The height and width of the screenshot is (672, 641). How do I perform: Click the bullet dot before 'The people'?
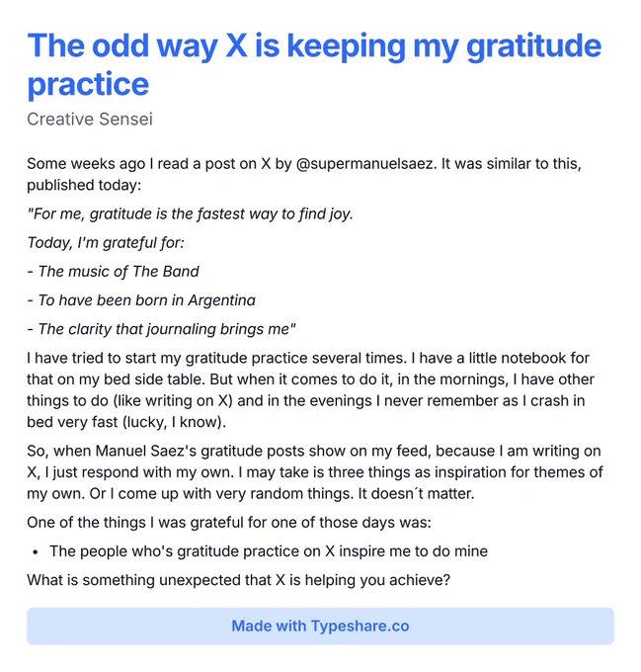[x=36, y=552]
